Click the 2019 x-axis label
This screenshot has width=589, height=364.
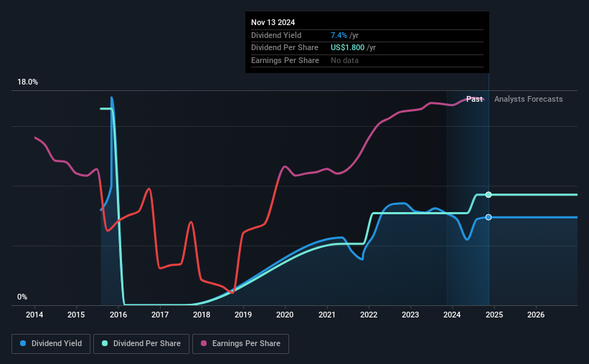click(243, 315)
